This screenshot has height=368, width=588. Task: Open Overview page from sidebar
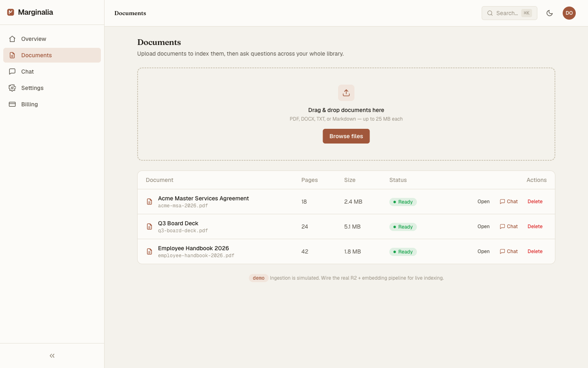[x=52, y=39]
